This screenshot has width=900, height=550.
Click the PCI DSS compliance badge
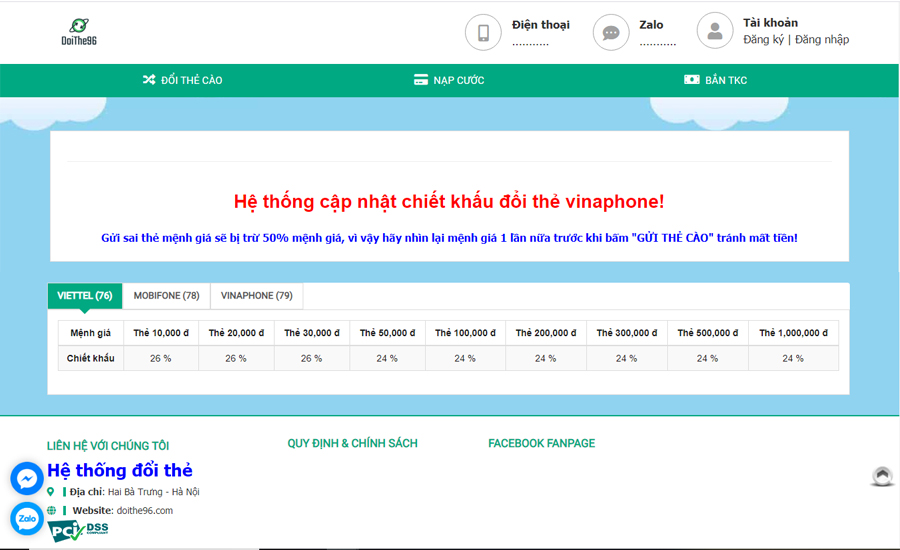coord(77,531)
